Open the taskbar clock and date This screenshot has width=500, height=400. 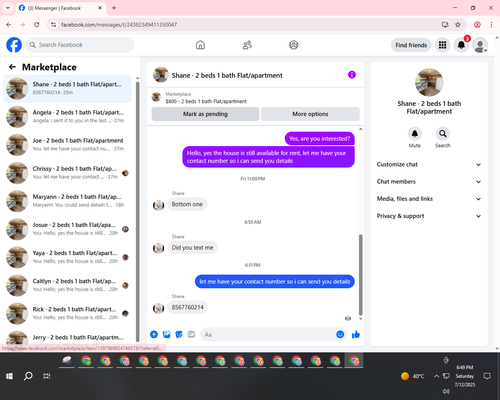coord(465,376)
